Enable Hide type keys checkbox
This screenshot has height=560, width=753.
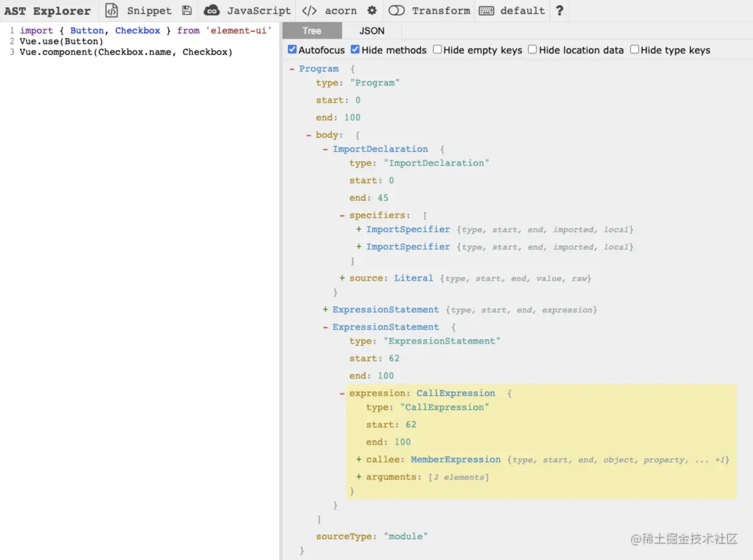[x=634, y=49]
